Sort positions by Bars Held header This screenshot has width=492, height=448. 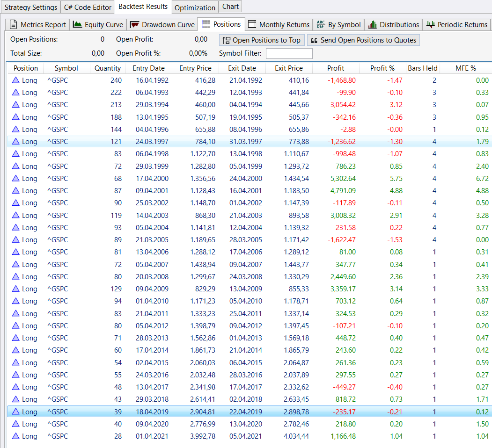coord(422,68)
